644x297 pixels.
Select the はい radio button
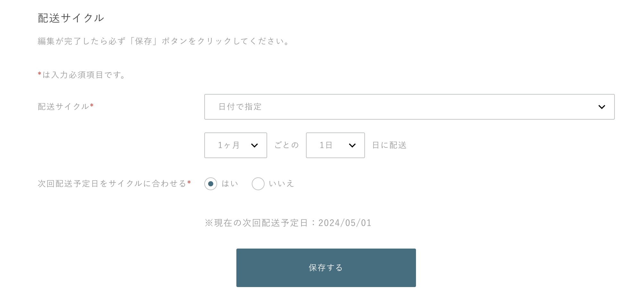point(211,184)
